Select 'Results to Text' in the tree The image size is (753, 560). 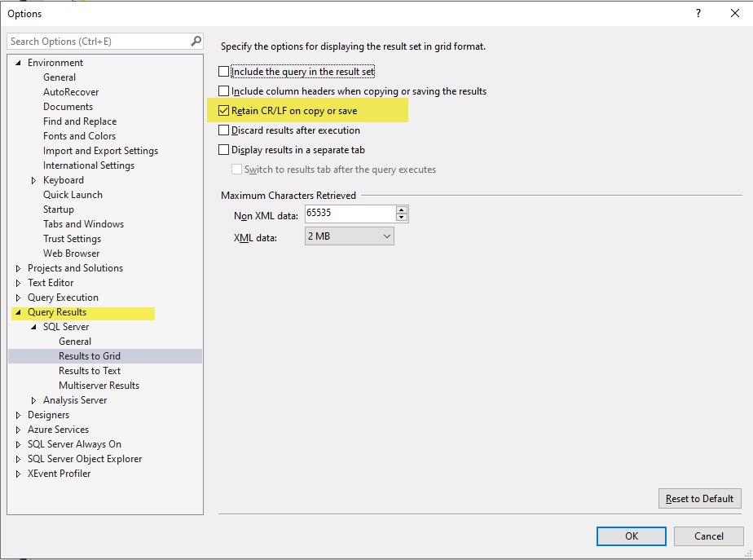90,370
